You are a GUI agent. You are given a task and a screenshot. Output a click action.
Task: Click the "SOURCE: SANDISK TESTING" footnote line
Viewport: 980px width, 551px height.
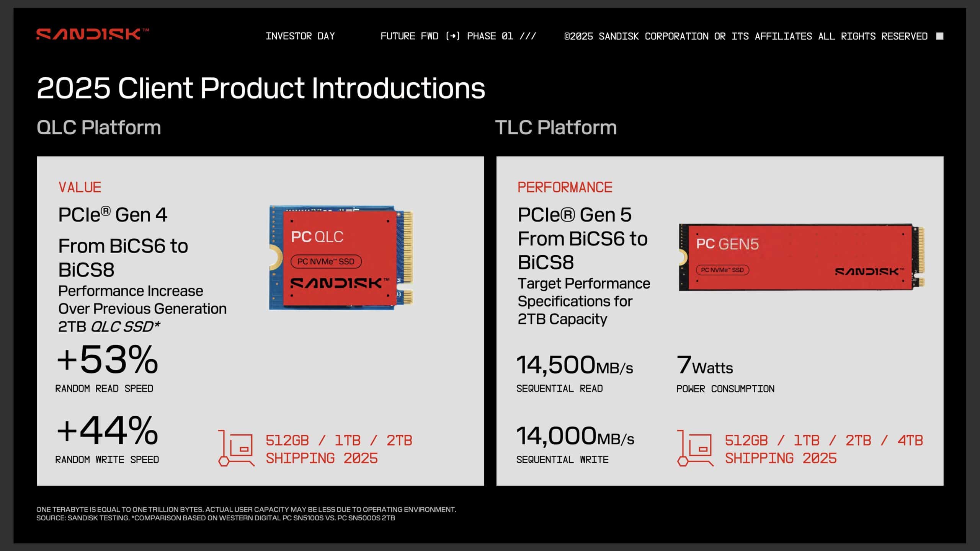point(216,518)
